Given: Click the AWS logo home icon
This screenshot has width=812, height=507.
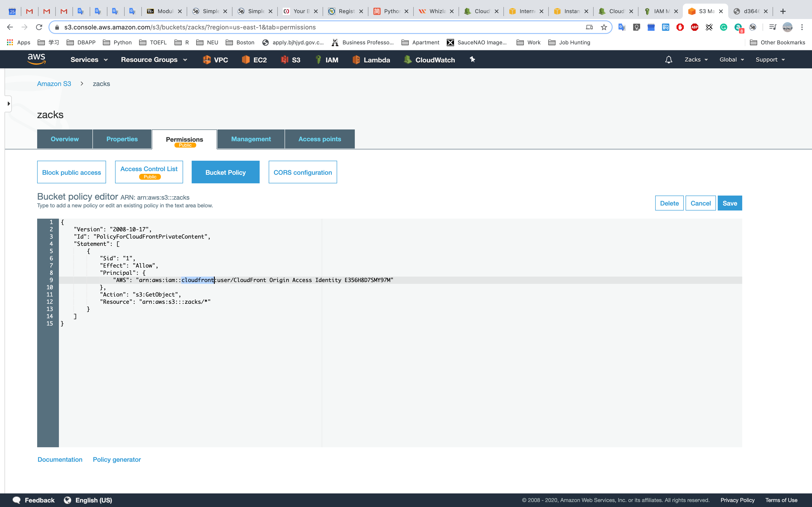Looking at the screenshot, I should [36, 59].
